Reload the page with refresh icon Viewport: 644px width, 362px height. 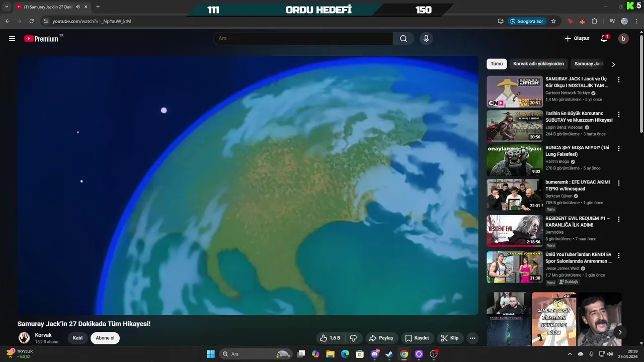31,21
